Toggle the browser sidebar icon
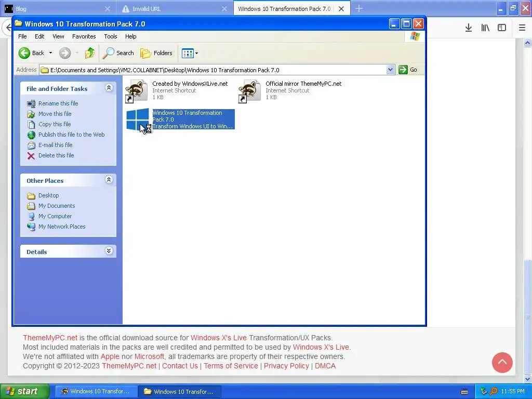The image size is (532, 399). 502,28
